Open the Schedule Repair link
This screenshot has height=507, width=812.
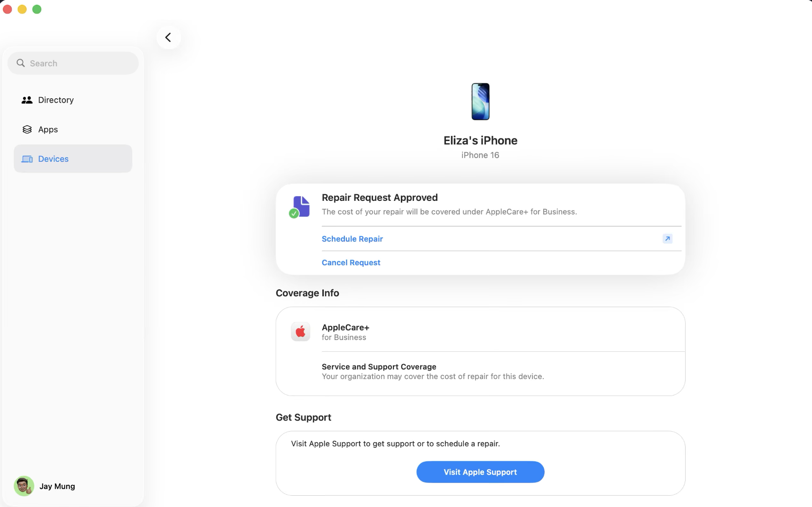pos(352,239)
